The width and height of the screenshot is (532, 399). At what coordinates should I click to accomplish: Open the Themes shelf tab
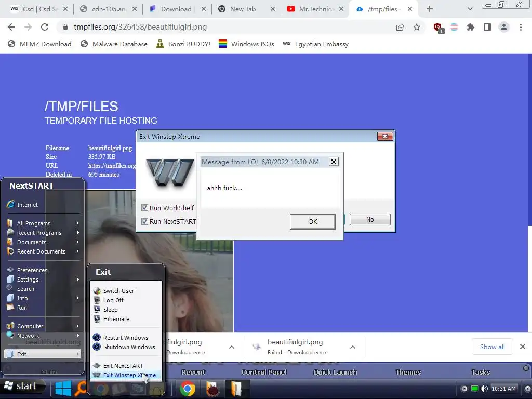click(x=408, y=372)
